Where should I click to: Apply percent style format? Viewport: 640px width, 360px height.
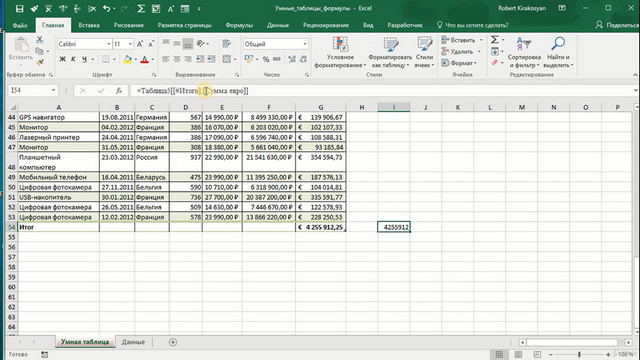click(266, 59)
